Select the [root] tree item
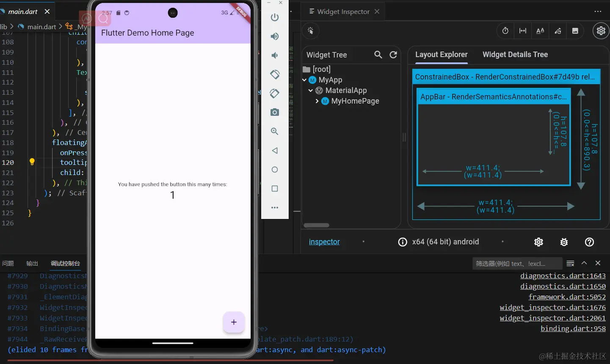Image resolution: width=610 pixels, height=364 pixels. 317,69
